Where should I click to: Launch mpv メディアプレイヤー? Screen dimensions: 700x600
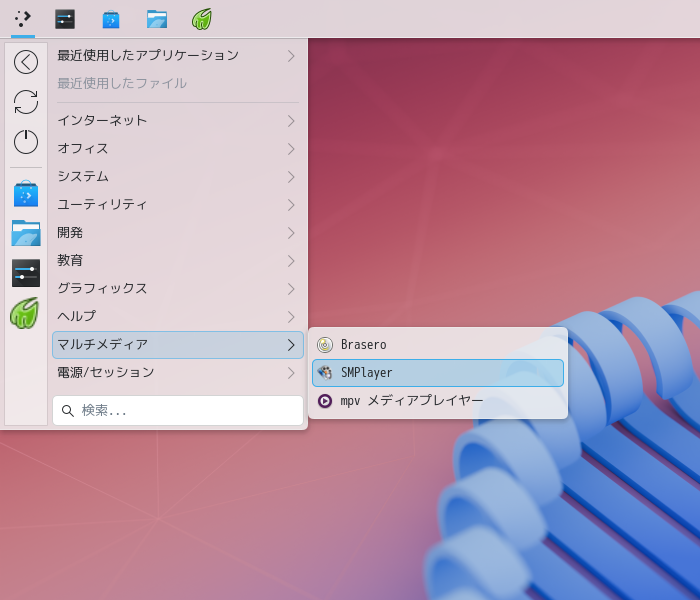click(438, 400)
